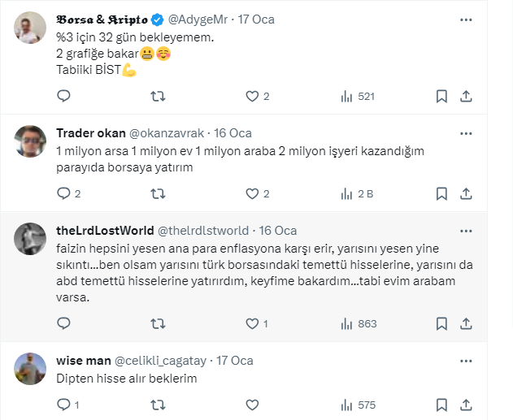Like theLrdLostWorld's tweet

[x=252, y=323]
